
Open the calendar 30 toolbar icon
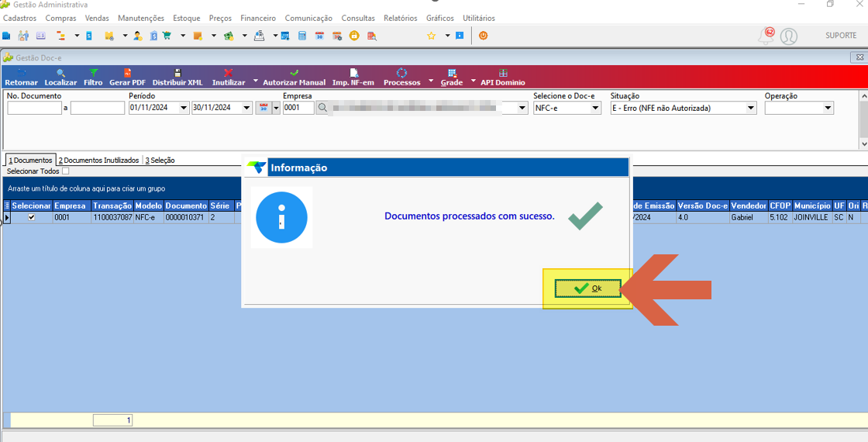pos(319,36)
